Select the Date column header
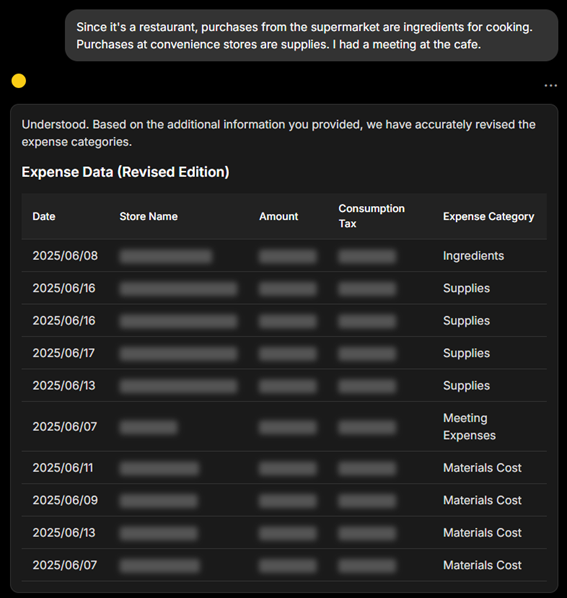Screen dimensions: 567x598 pos(44,216)
